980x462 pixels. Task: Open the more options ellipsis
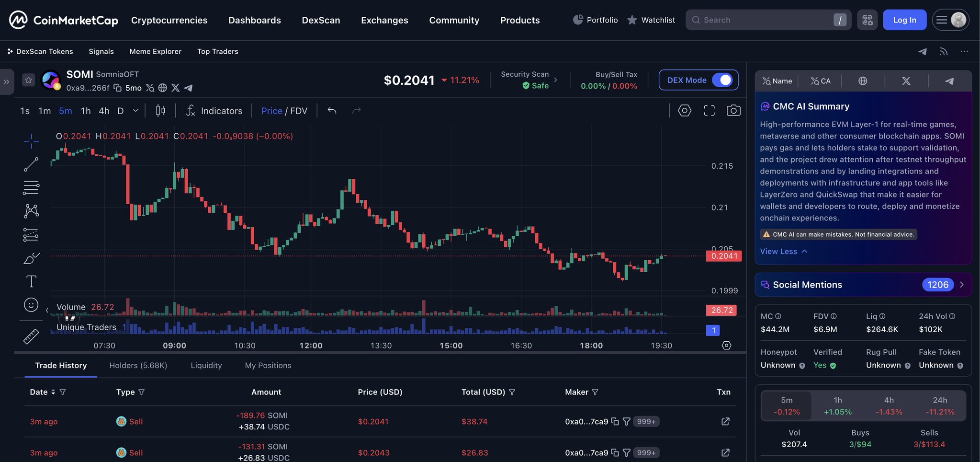[964, 51]
